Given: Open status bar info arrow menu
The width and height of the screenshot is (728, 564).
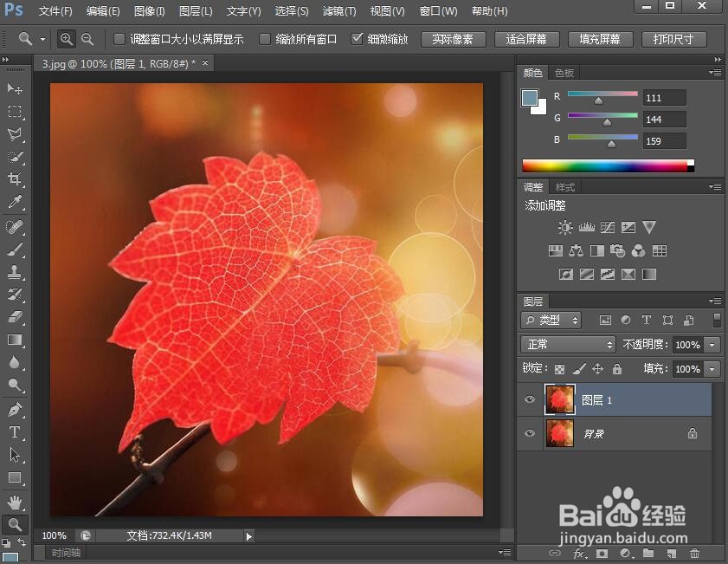Looking at the screenshot, I should point(248,536).
